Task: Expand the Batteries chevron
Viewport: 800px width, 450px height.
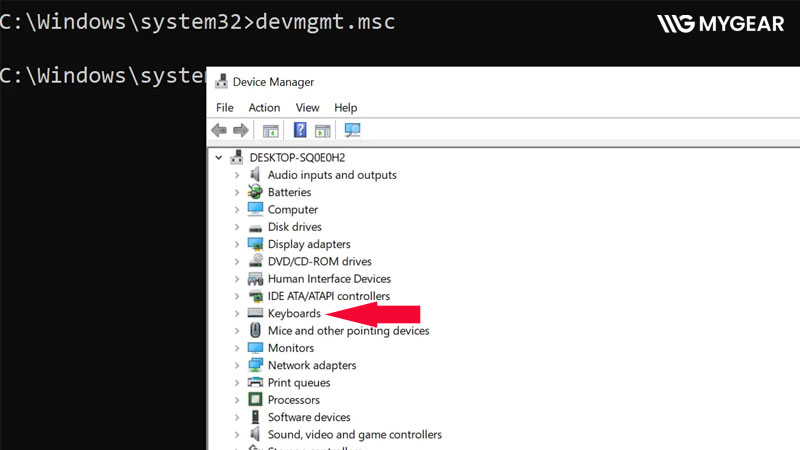Action: pyautogui.click(x=237, y=192)
